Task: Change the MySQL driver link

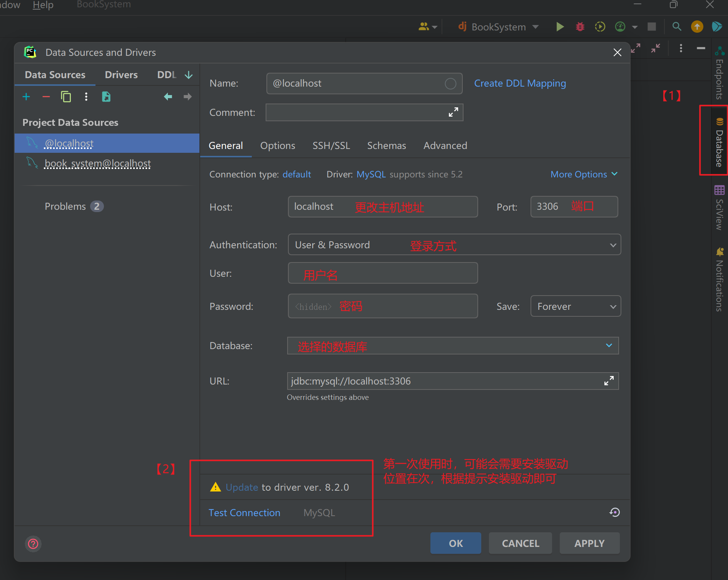Action: point(371,174)
